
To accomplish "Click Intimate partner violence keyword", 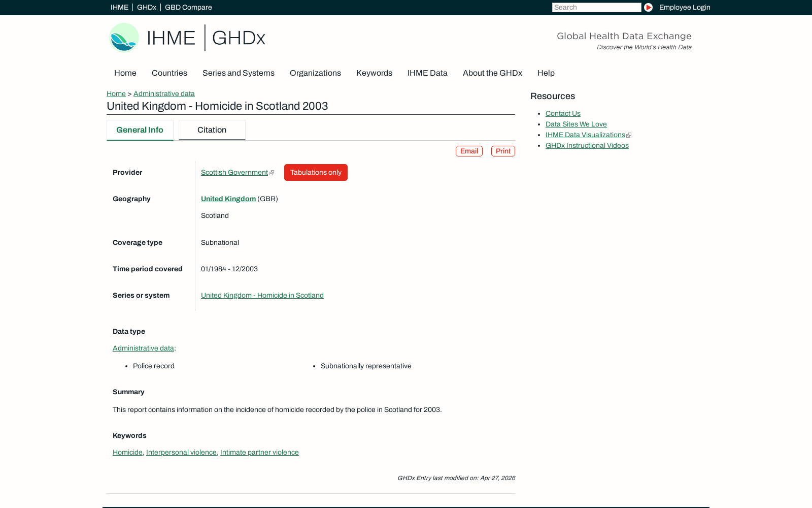I will click(x=259, y=452).
